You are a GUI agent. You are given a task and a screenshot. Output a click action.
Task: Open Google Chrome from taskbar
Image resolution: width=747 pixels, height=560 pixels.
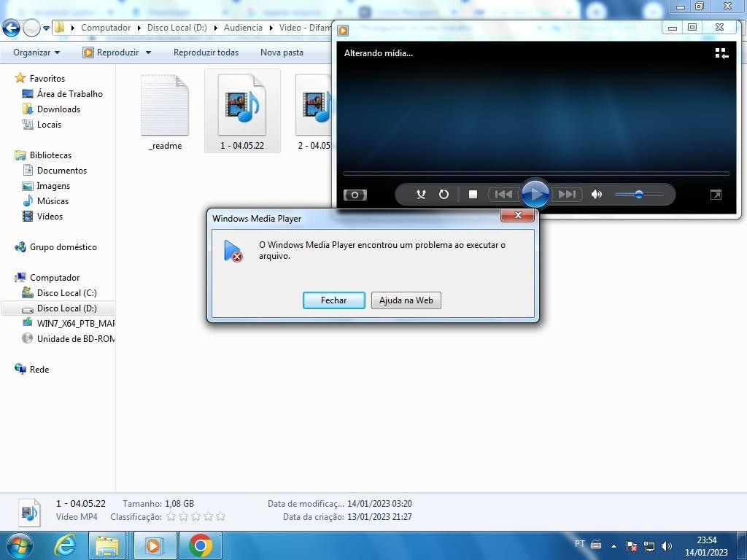click(200, 545)
